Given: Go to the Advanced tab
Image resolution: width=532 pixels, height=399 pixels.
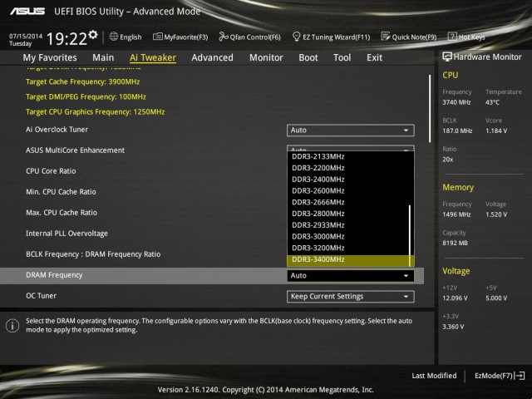Looking at the screenshot, I should [213, 57].
